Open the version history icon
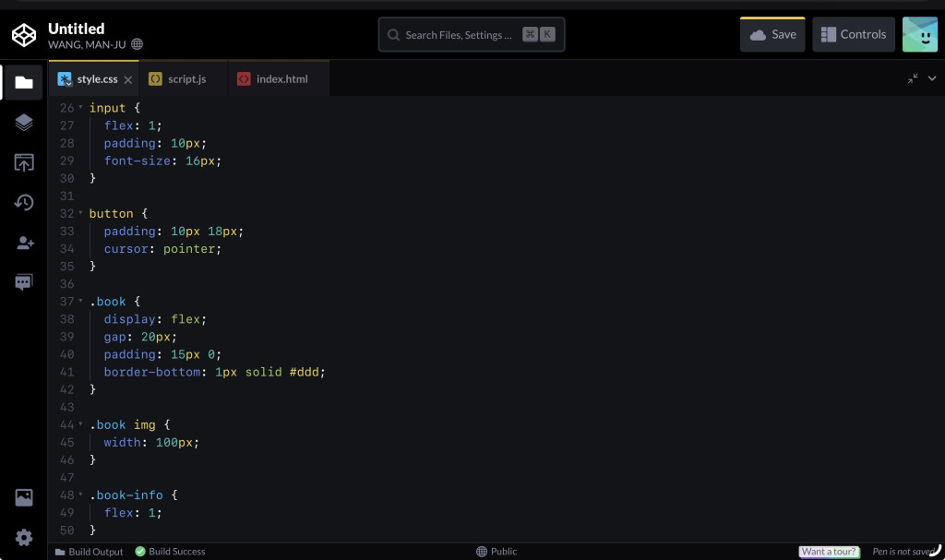The height and width of the screenshot is (560, 945). pyautogui.click(x=23, y=203)
